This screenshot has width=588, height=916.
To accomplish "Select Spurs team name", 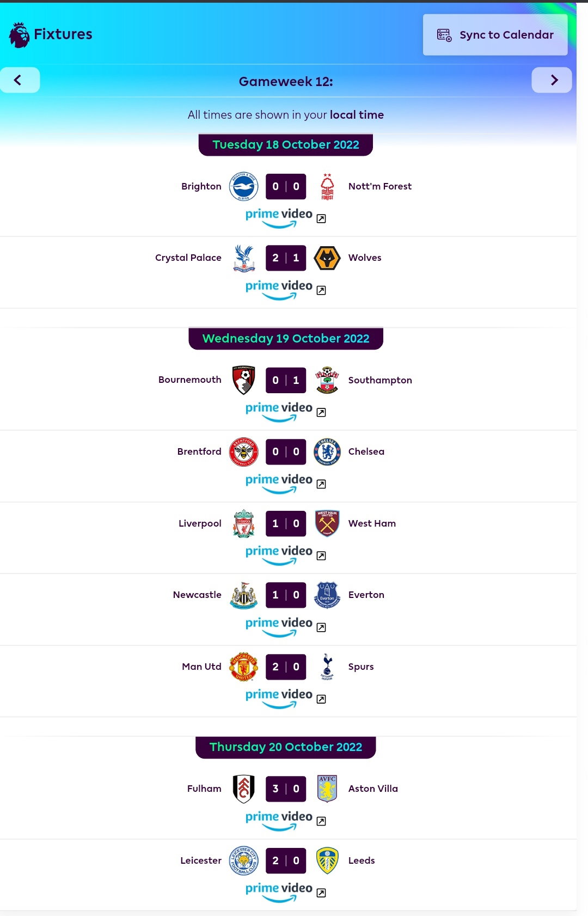I will click(361, 667).
